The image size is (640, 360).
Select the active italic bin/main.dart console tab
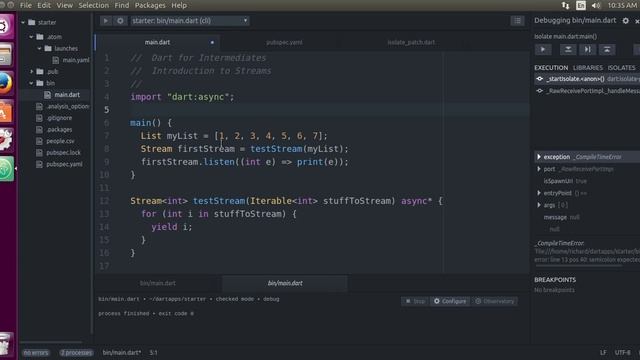285,283
